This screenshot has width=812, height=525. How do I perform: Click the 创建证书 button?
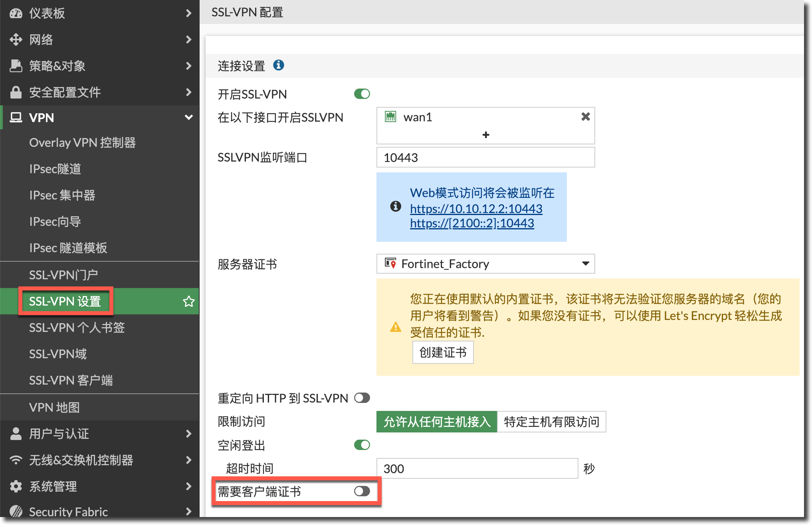point(443,352)
